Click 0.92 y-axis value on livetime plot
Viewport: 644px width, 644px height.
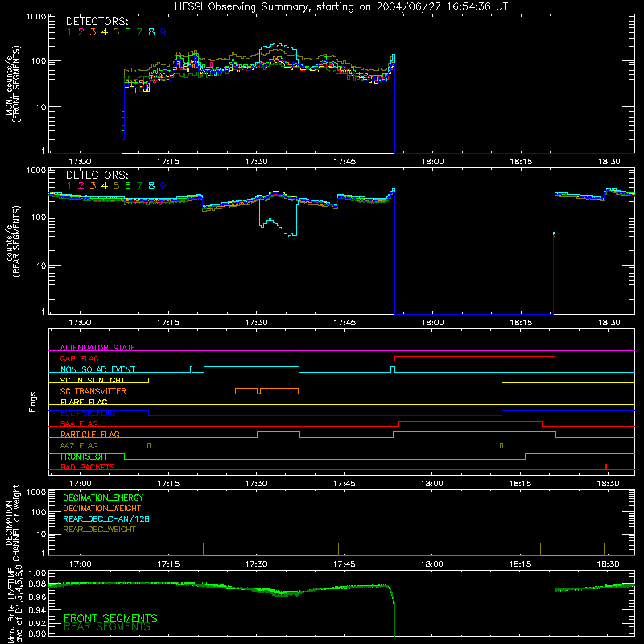(37, 622)
